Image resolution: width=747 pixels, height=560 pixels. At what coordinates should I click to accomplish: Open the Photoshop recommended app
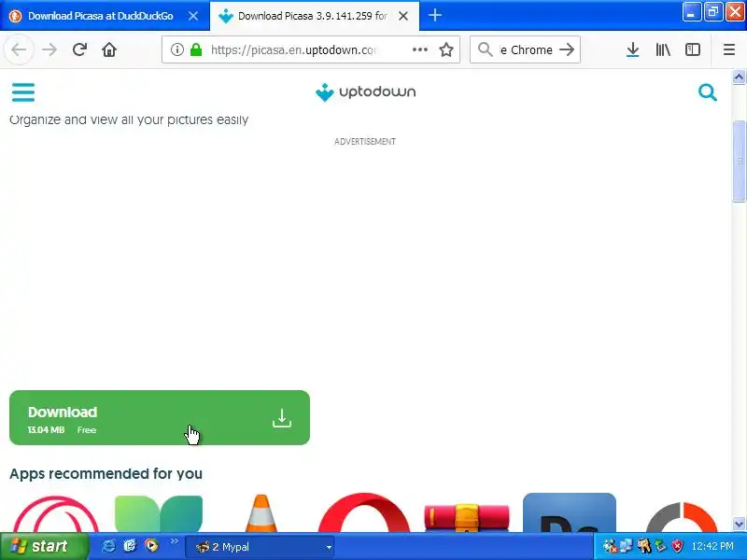click(x=570, y=512)
